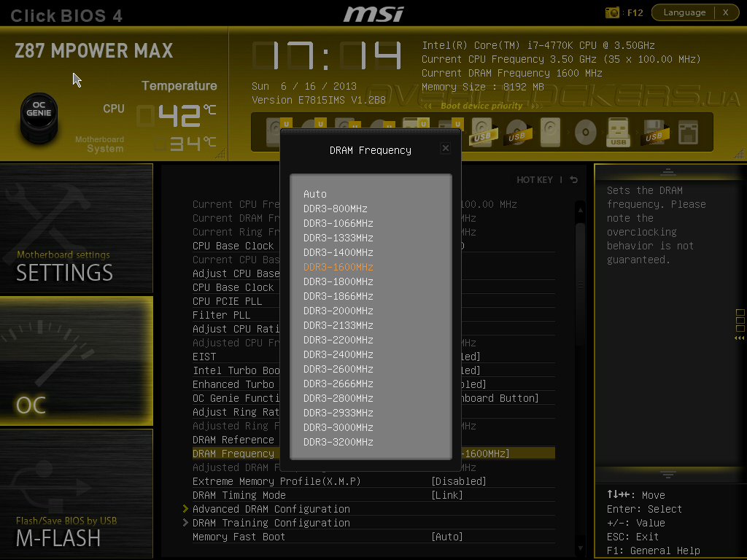Screen dimensions: 747x560
Task: Choose DDR3-2666MHz option
Action: (x=338, y=384)
